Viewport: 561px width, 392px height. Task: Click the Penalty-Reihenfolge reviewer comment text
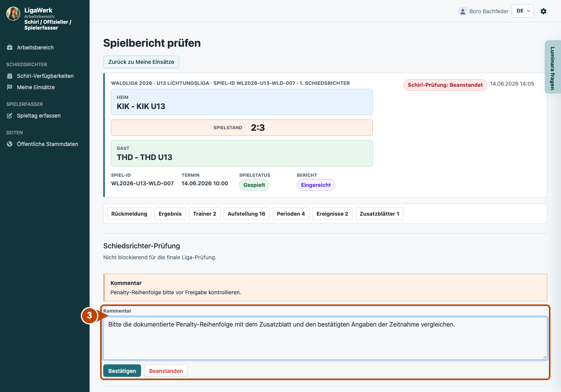point(176,292)
